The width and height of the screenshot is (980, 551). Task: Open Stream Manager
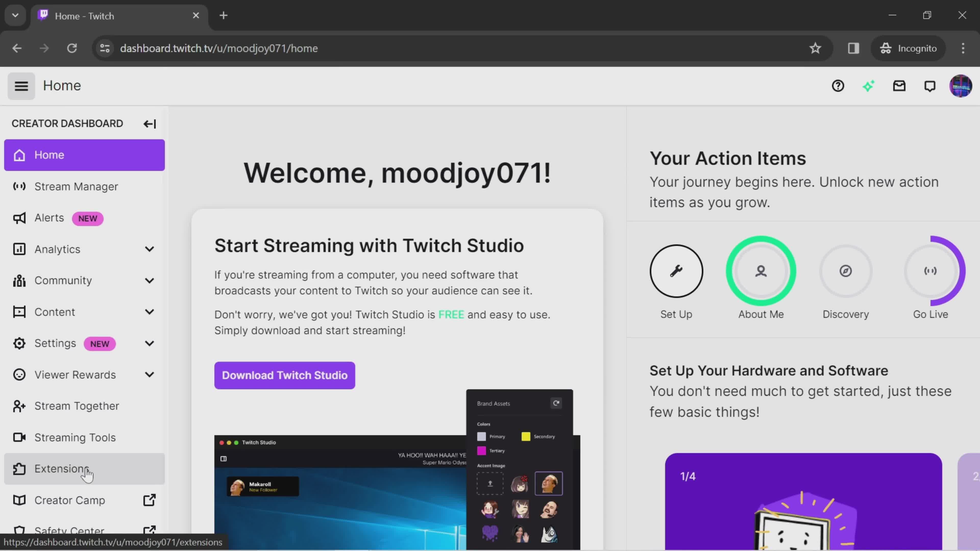[84, 186]
